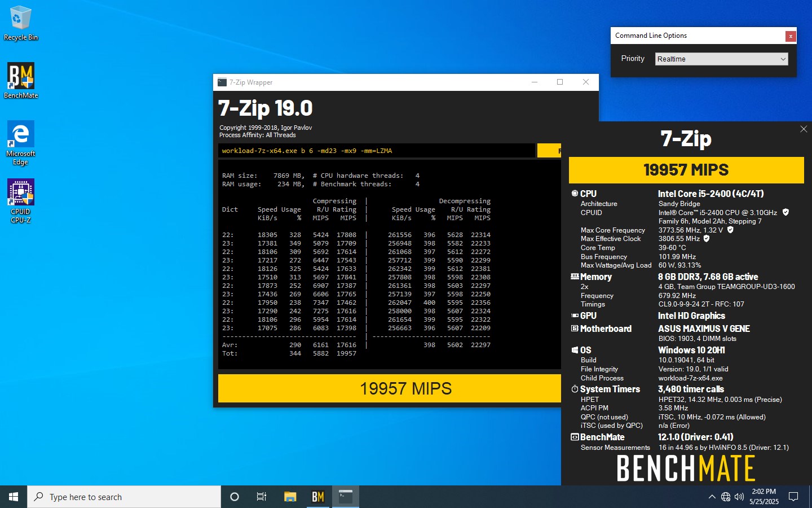This screenshot has height=508, width=812.
Task: Click the Avr: row in benchmark output
Action: click(x=356, y=345)
